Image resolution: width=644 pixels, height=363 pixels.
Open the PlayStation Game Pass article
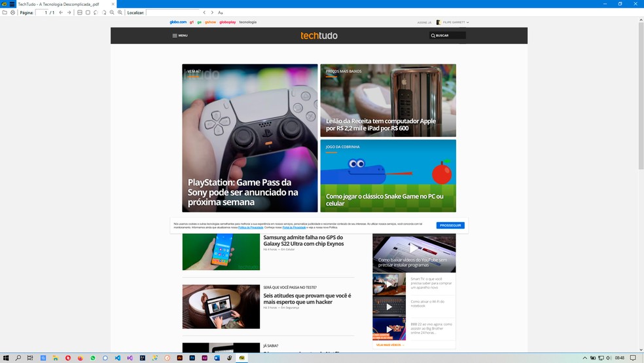[250, 138]
